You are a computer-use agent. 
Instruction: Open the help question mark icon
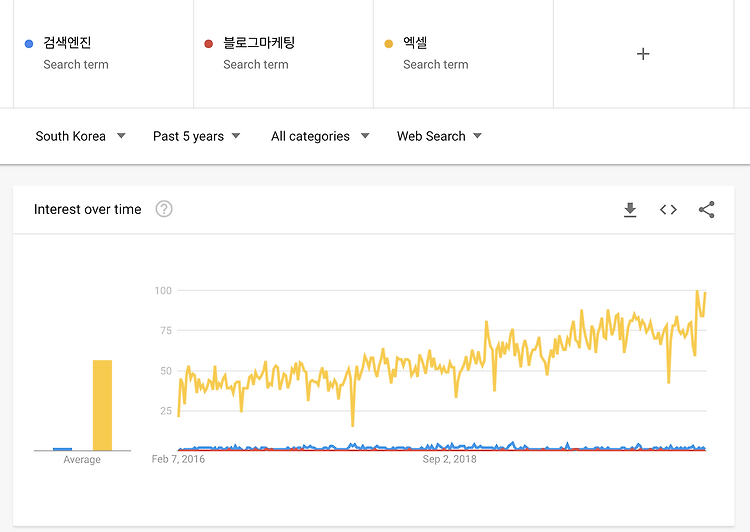pyautogui.click(x=164, y=209)
